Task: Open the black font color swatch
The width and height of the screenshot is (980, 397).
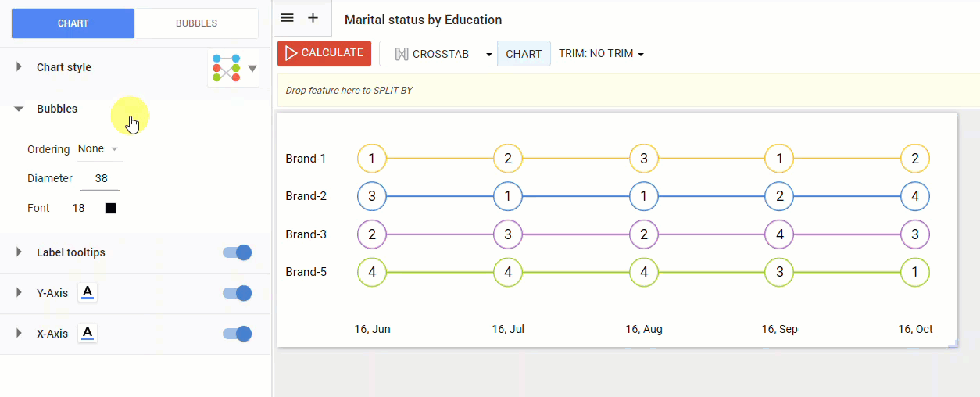Action: [x=111, y=208]
